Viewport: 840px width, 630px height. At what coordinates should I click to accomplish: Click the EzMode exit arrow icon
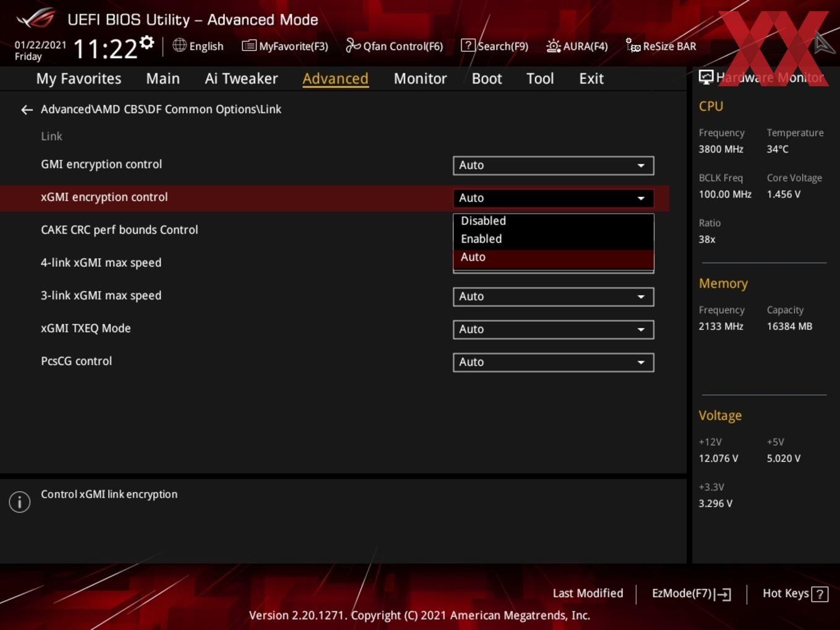[723, 594]
